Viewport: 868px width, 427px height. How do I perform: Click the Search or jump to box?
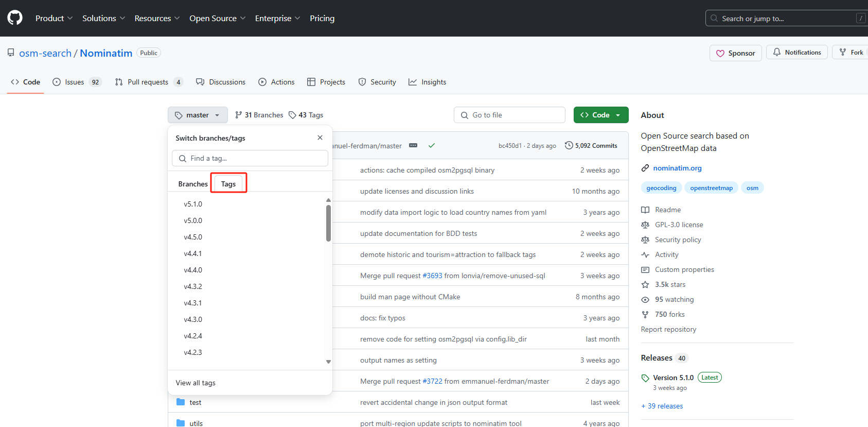point(787,18)
